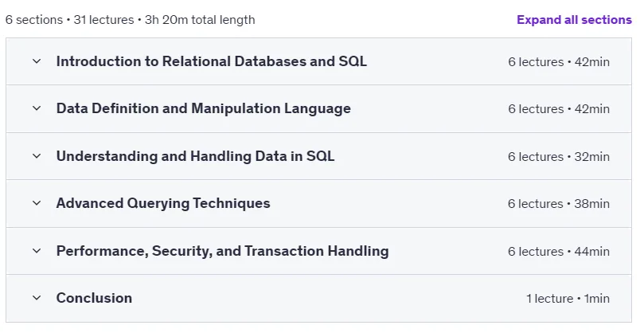Click the 1 lecture 1min label
This screenshot has height=333, width=644.
pos(568,299)
